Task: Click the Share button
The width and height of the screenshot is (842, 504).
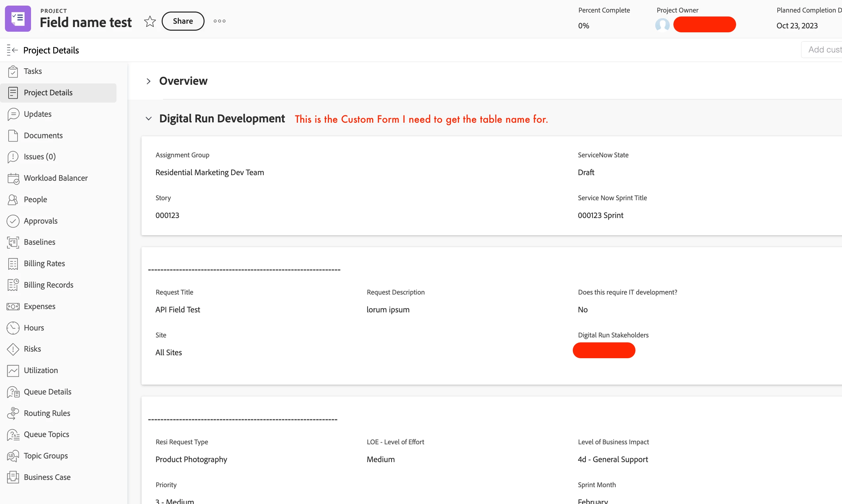Action: pos(183,21)
